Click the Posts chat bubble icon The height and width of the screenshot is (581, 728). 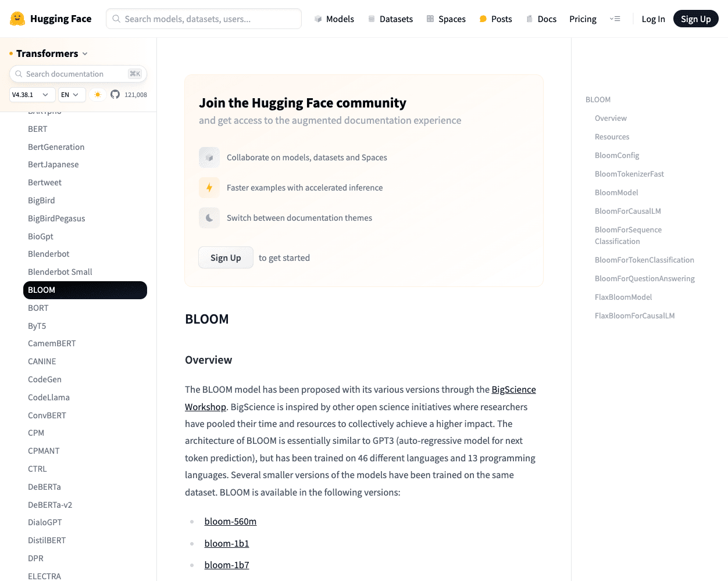tap(483, 19)
